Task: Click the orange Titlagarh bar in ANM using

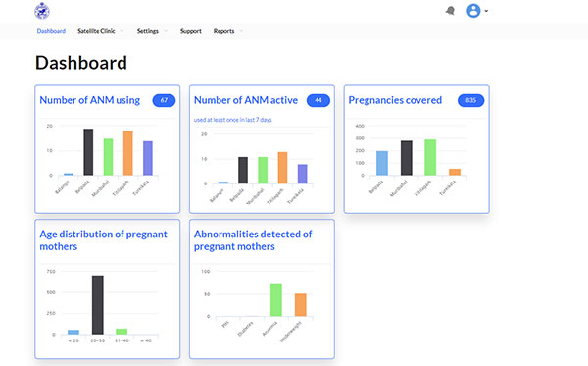Action: point(127,153)
